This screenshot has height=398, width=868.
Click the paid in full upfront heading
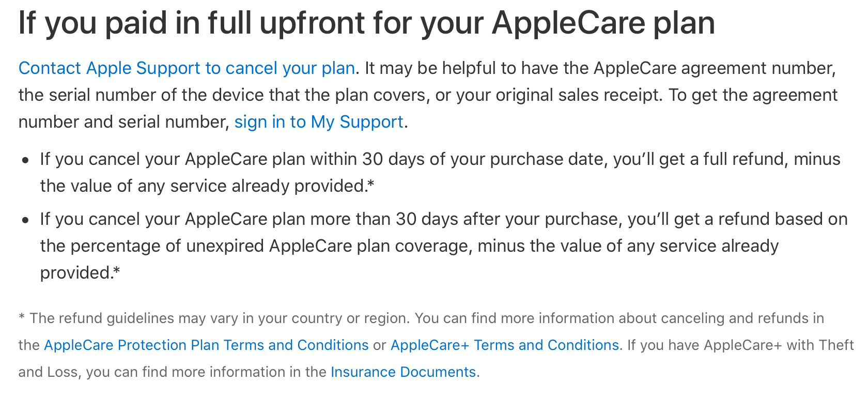[x=367, y=23]
